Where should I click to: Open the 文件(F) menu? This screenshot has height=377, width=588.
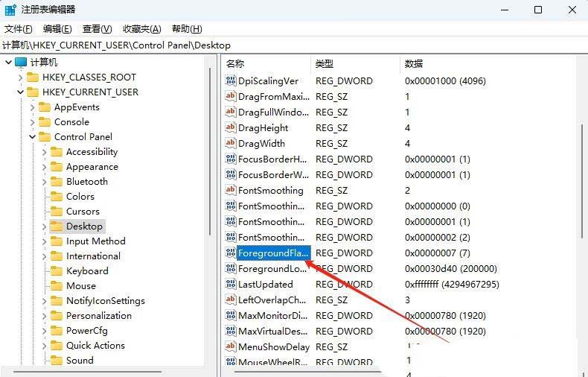click(19, 29)
